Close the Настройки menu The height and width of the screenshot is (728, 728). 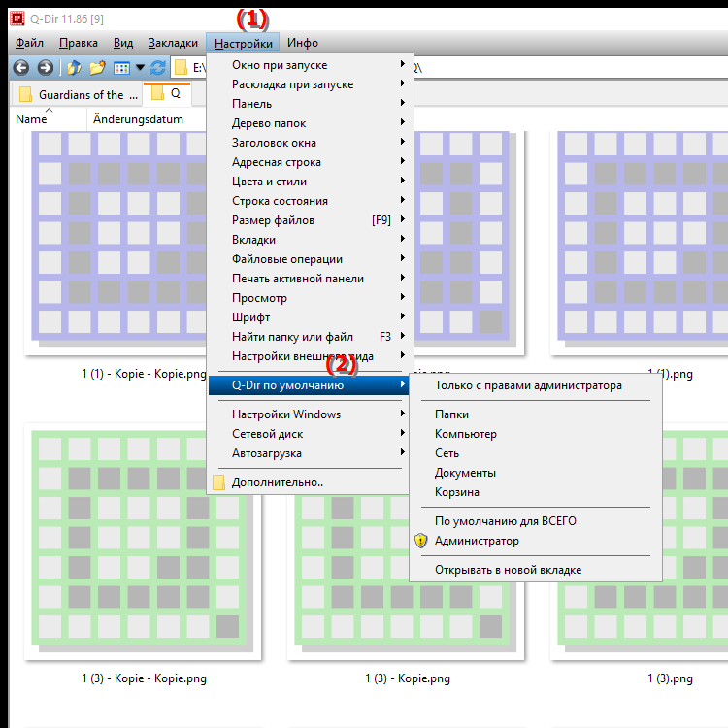point(243,43)
